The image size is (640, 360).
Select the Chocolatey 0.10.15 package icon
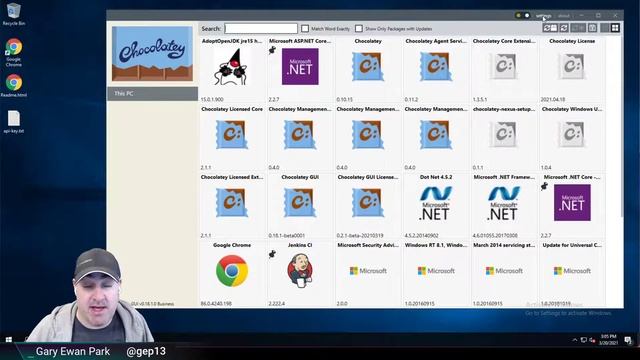[368, 66]
